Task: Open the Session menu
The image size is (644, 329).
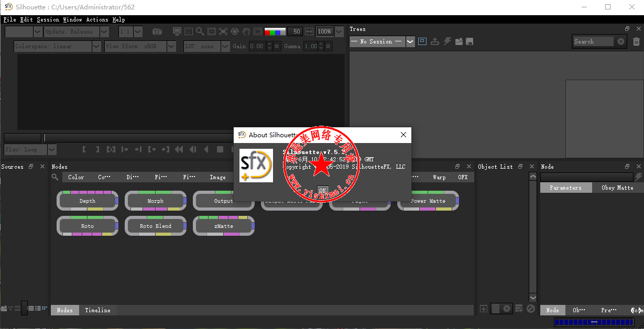Action: (48, 19)
